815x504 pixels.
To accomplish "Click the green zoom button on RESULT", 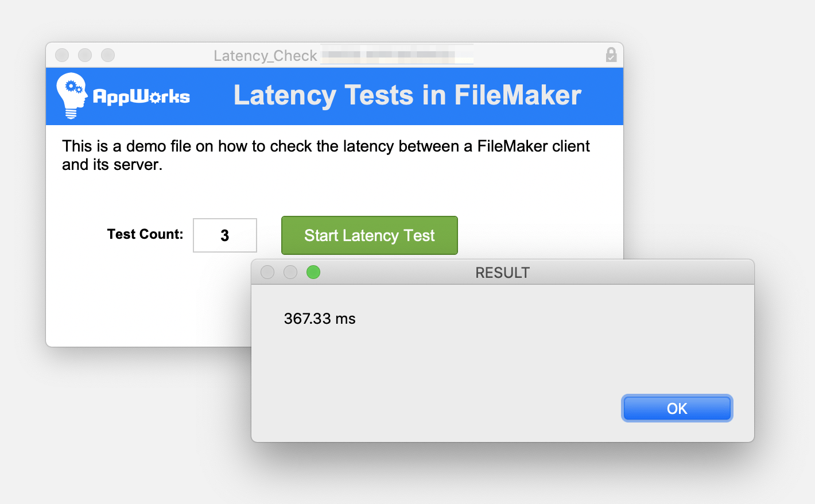I will click(313, 272).
